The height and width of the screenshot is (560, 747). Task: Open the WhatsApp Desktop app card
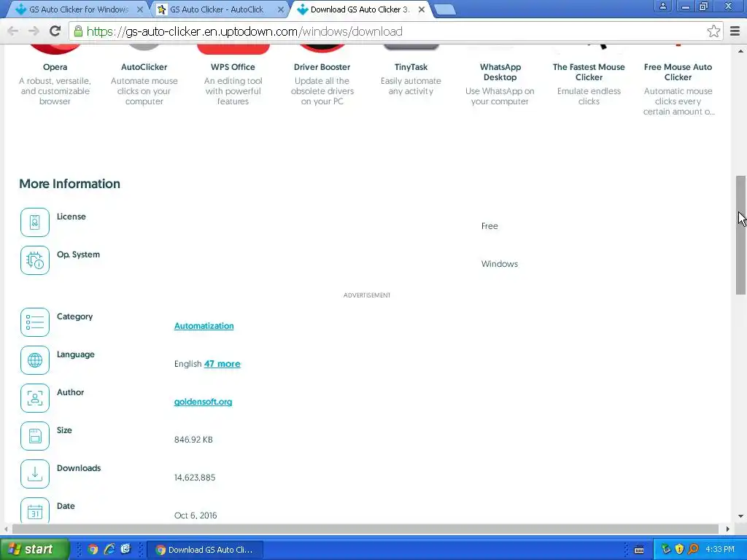500,76
